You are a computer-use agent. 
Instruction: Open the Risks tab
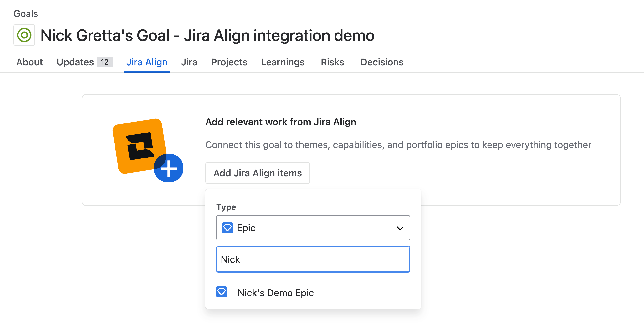click(x=332, y=62)
